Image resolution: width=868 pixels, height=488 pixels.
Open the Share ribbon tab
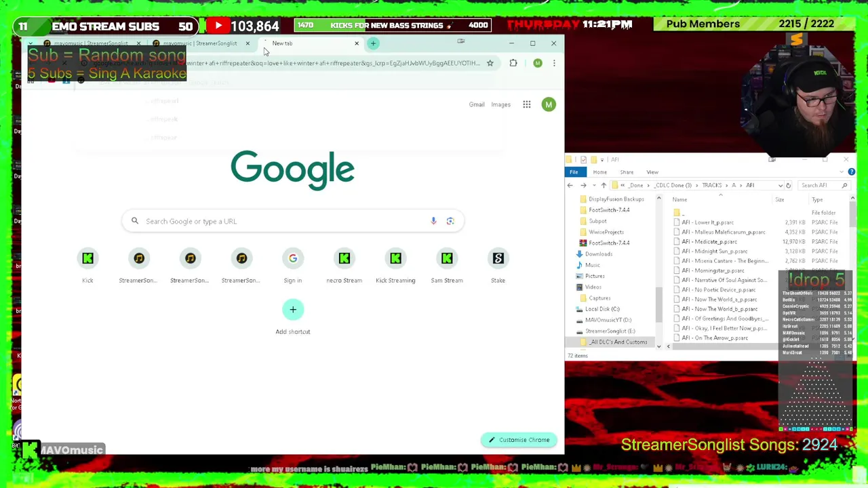627,172
